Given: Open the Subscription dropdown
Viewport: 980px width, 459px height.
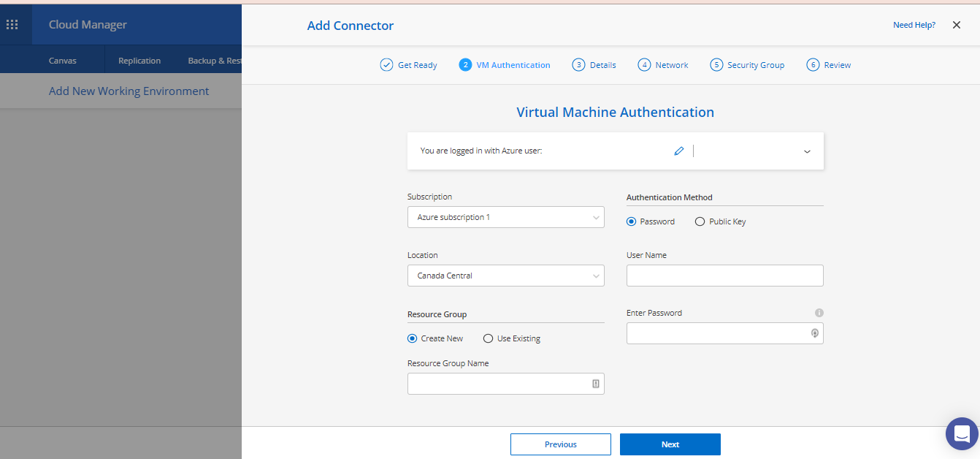Looking at the screenshot, I should (x=505, y=217).
